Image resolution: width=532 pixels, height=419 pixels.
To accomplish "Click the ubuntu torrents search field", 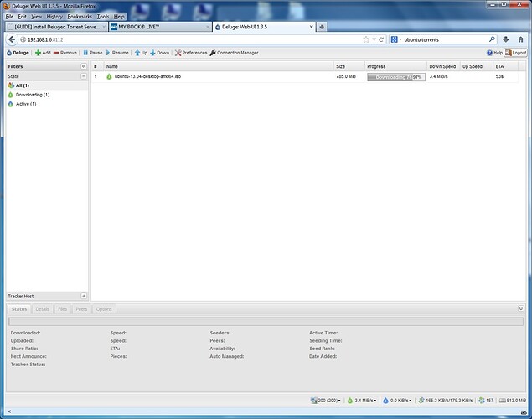I will pos(446,39).
